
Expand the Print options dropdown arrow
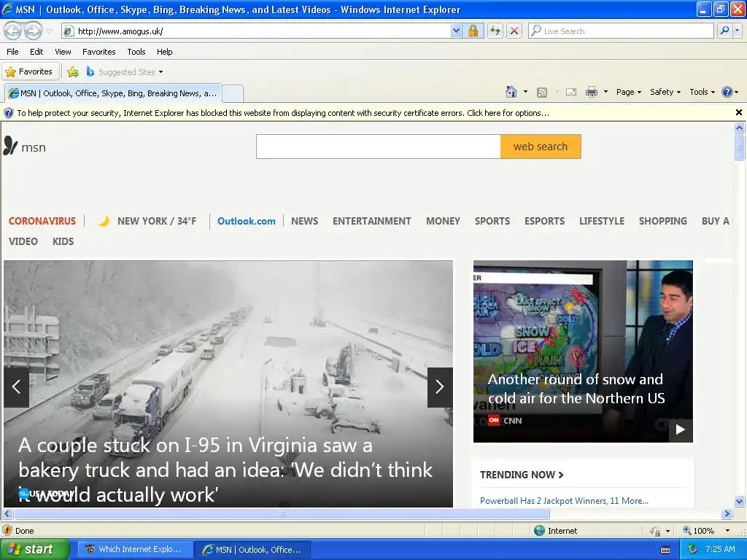pyautogui.click(x=605, y=91)
